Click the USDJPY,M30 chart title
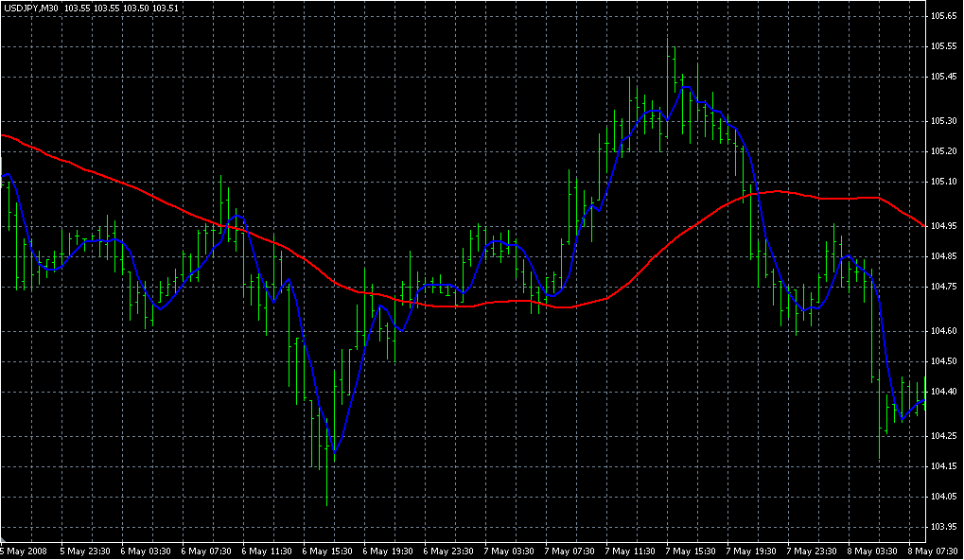The width and height of the screenshot is (964, 560). tap(30, 9)
